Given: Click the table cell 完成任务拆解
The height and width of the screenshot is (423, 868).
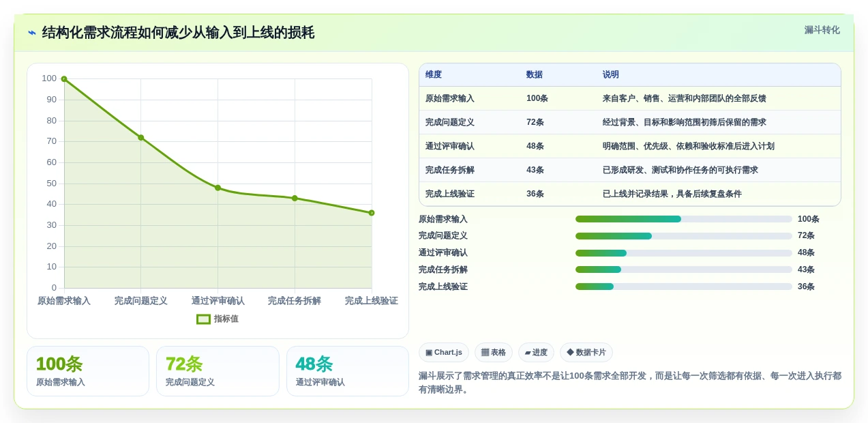Looking at the screenshot, I should click(x=450, y=170).
